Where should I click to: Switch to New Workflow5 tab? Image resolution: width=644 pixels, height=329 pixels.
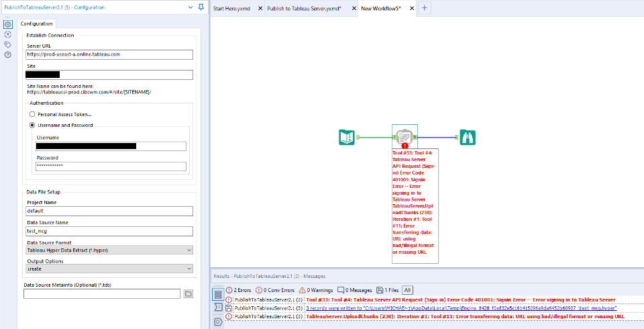point(381,9)
